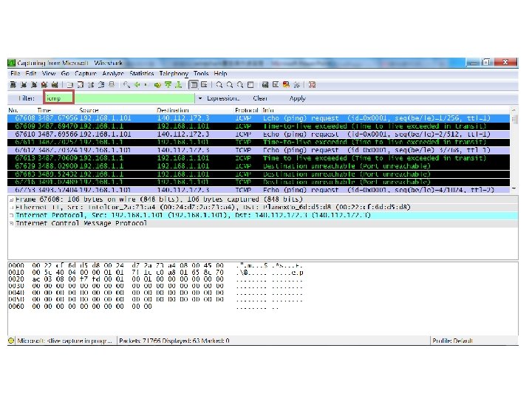
Task: Jump to the first packet
Action: [168, 85]
